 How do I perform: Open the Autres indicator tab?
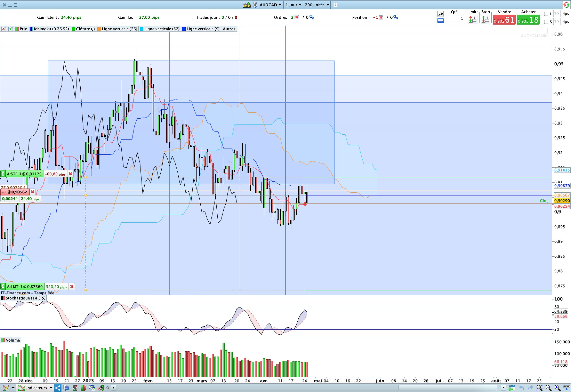point(229,29)
